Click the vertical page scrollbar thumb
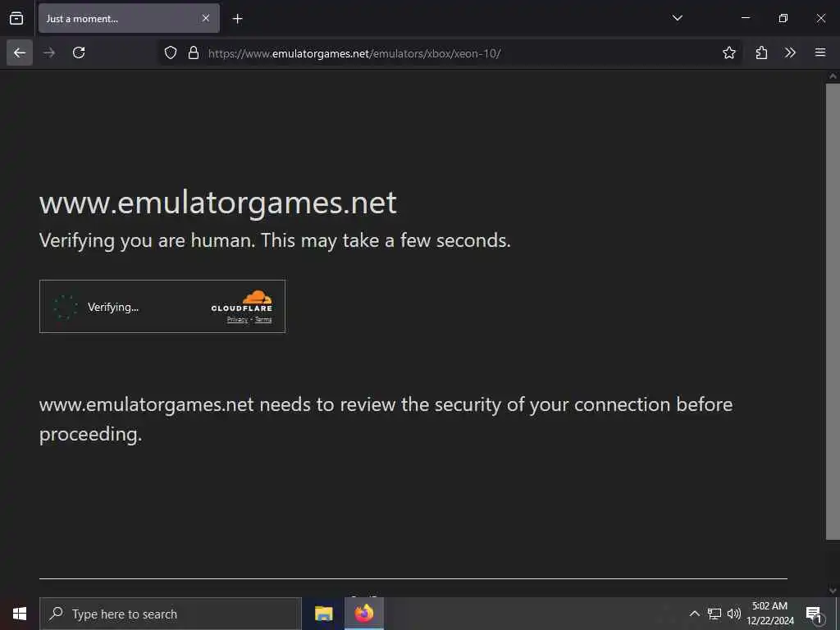This screenshot has width=840, height=630. [x=832, y=311]
